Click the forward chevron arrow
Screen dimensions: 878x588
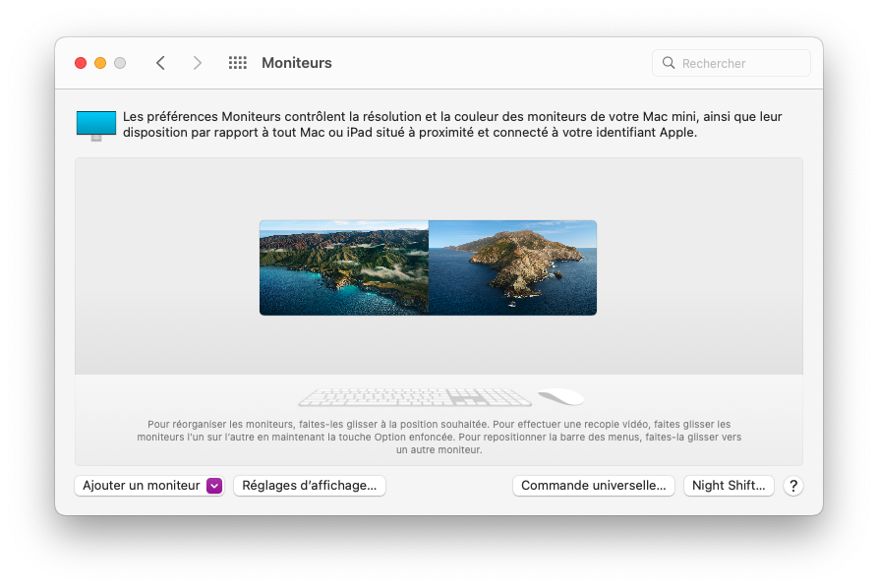(x=198, y=63)
